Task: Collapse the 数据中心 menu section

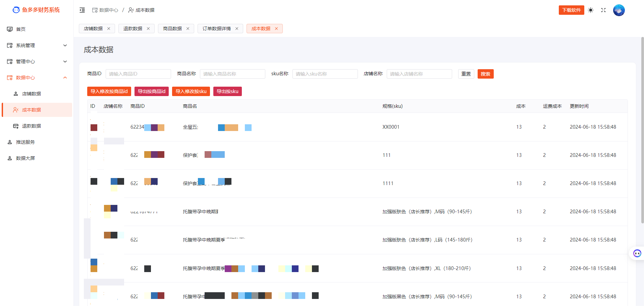Action: 37,78
